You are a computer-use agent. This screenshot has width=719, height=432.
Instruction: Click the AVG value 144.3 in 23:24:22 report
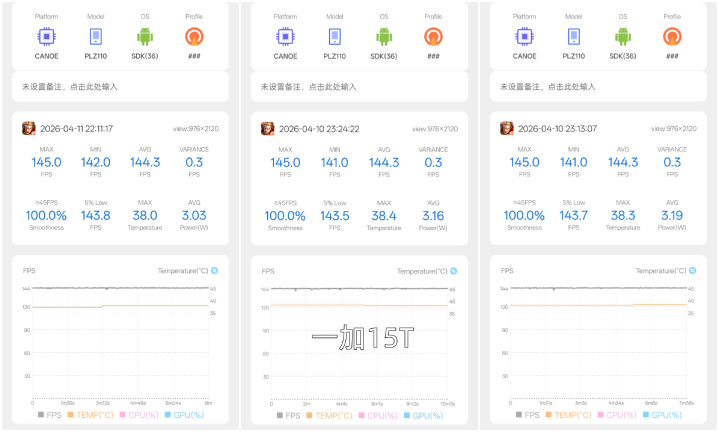click(384, 162)
